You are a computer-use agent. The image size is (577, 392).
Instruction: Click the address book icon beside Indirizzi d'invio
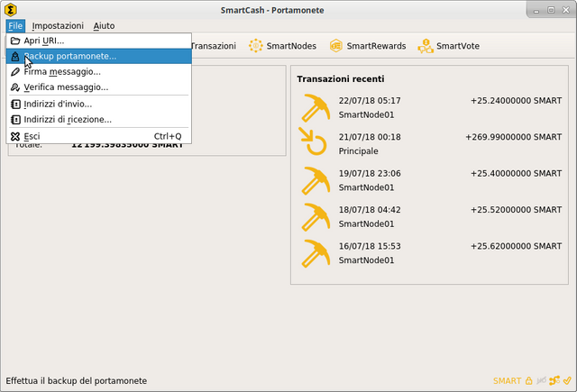pos(15,104)
